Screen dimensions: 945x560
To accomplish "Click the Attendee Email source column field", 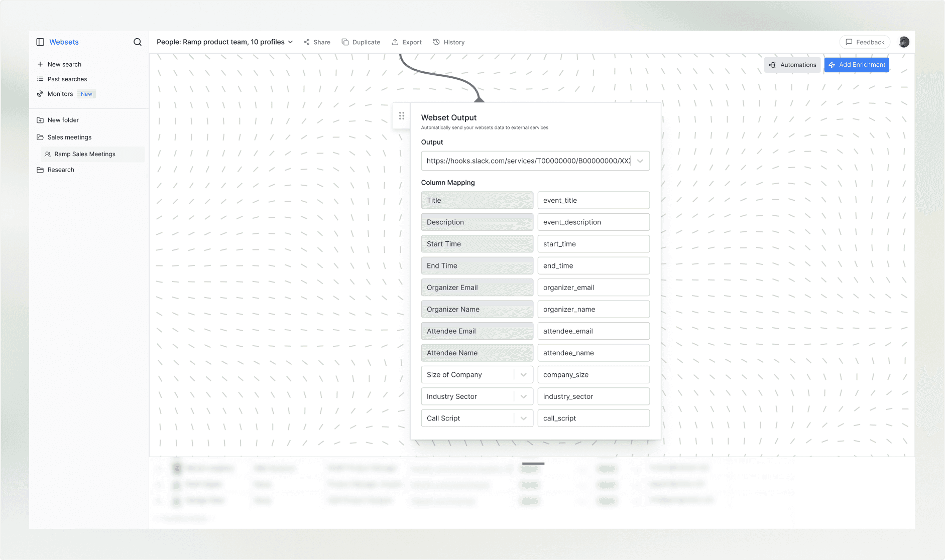I will tap(477, 331).
